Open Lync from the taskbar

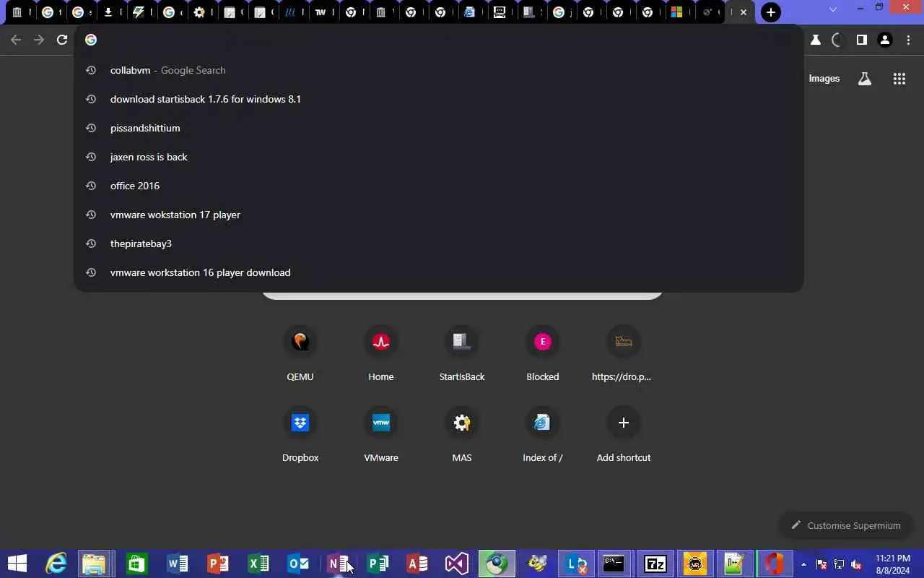coord(576,564)
